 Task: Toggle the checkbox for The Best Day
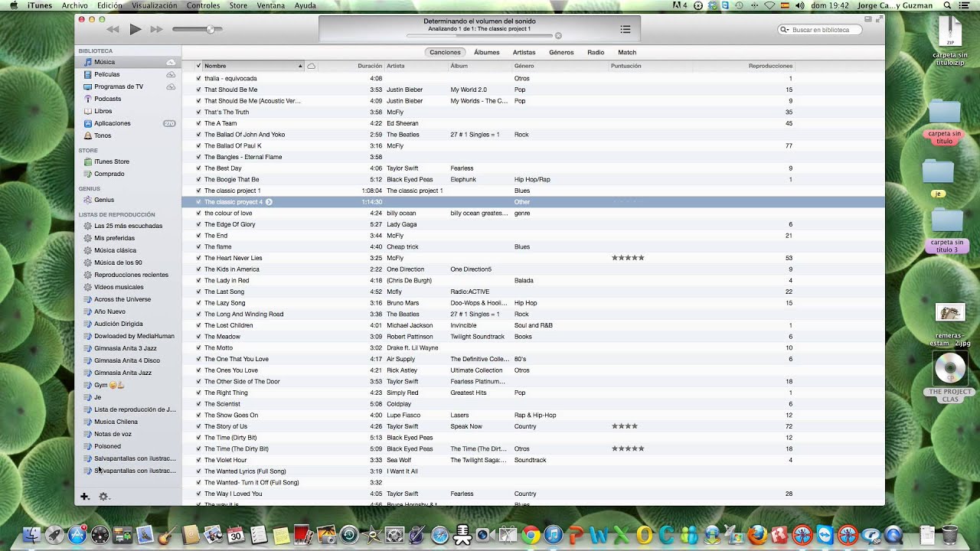tap(198, 168)
